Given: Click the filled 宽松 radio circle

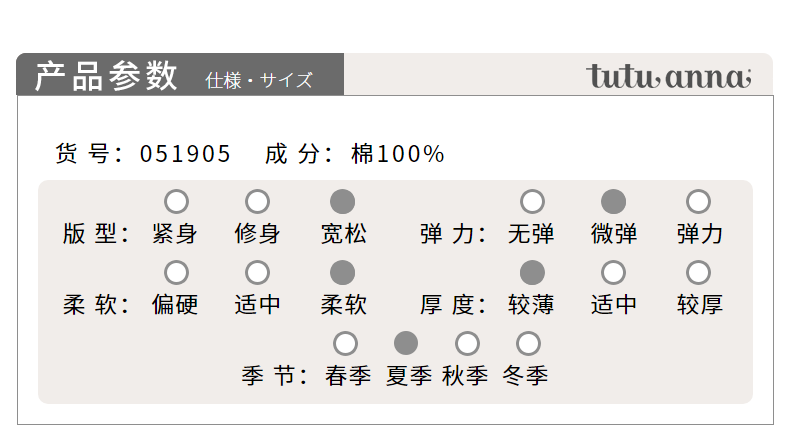Looking at the screenshot, I should 343,201.
